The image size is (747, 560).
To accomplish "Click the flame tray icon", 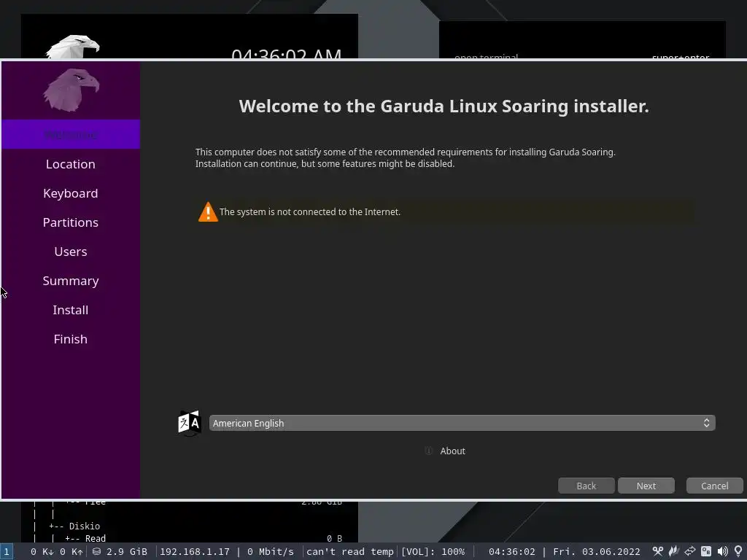I will point(673,551).
